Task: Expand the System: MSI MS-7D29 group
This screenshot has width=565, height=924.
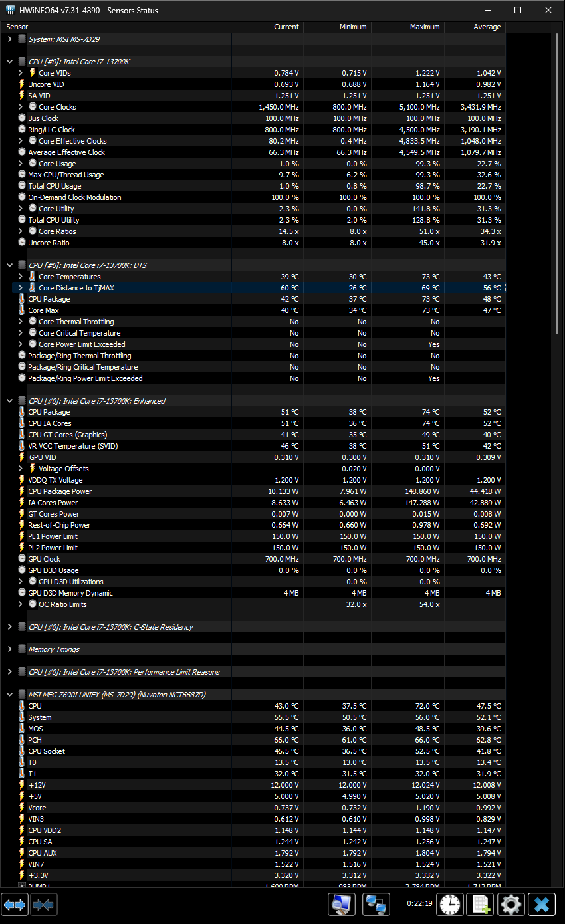Action: [9, 39]
